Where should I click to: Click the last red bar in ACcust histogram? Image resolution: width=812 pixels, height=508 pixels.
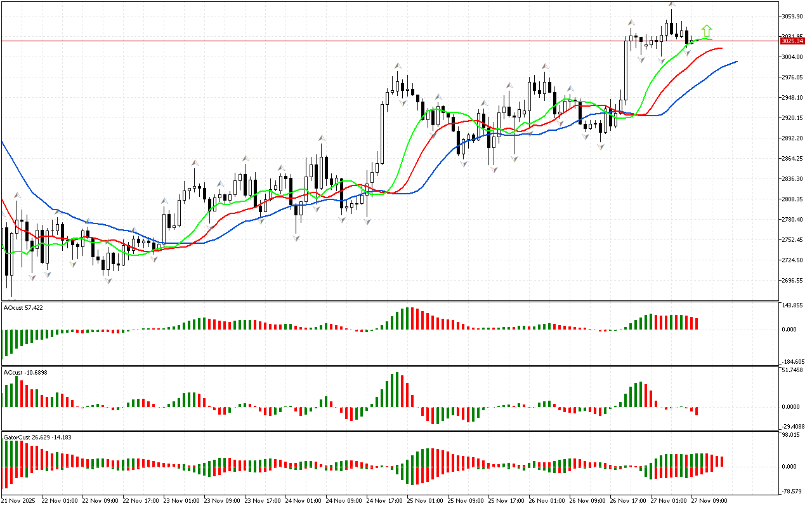697,411
